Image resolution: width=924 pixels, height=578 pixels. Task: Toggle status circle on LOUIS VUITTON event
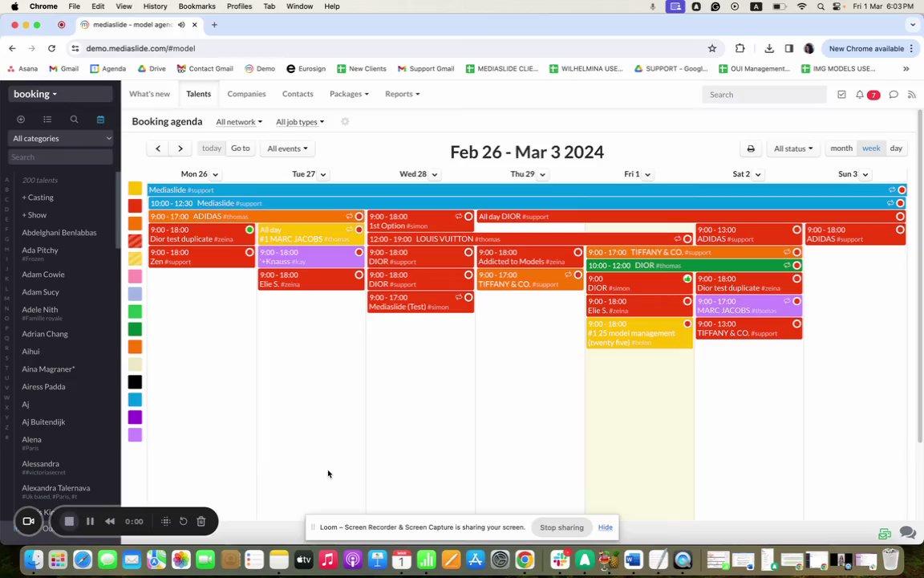687,239
